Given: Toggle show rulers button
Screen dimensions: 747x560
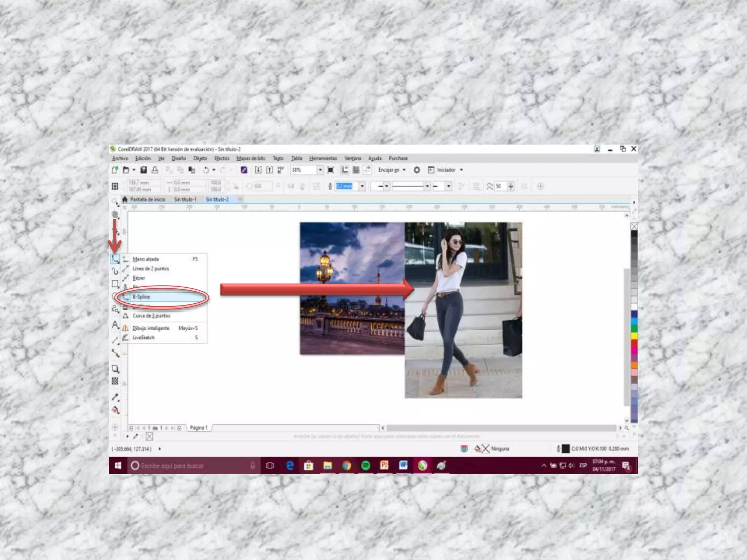Looking at the screenshot, I should coord(345,170).
